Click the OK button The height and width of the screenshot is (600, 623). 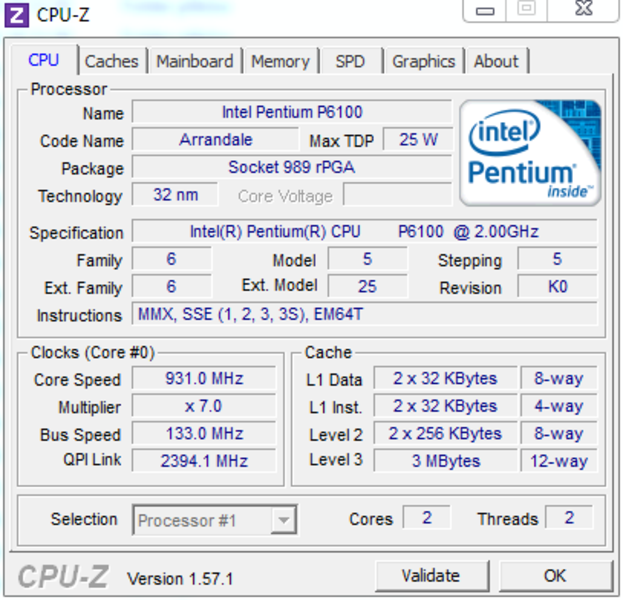(x=555, y=576)
